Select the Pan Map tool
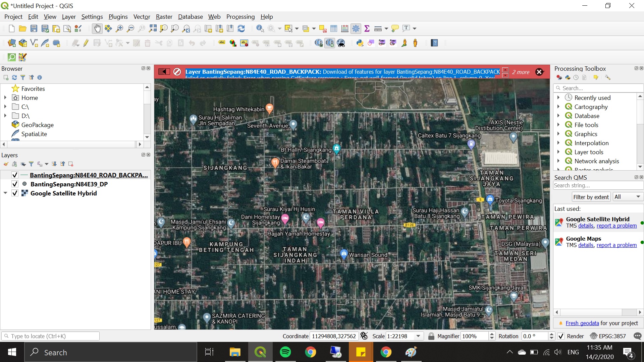644x362 pixels. click(97, 28)
